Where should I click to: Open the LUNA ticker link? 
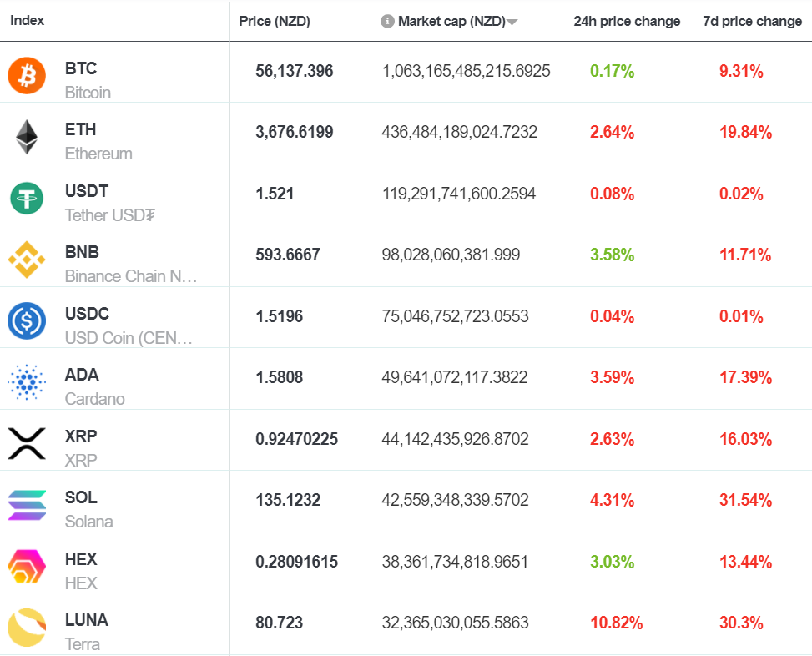point(87,620)
